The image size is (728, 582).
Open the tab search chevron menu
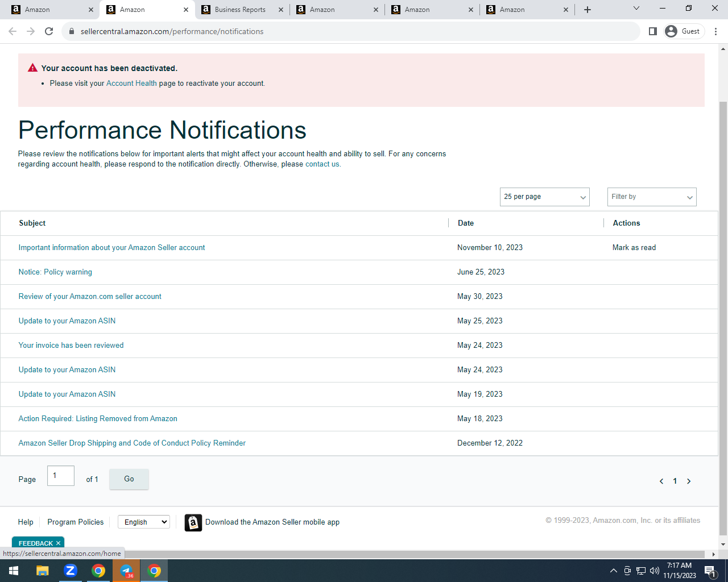pos(636,9)
